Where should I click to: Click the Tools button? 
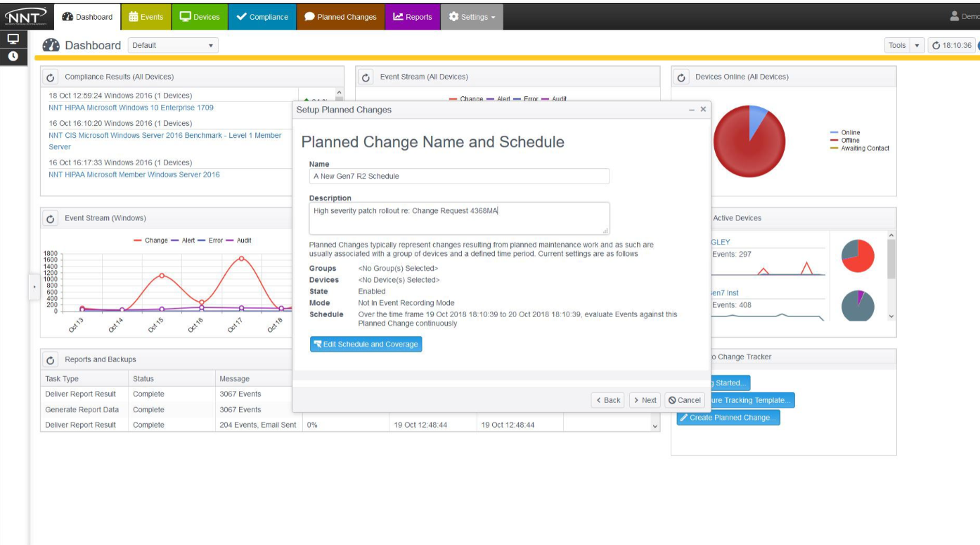click(x=897, y=45)
